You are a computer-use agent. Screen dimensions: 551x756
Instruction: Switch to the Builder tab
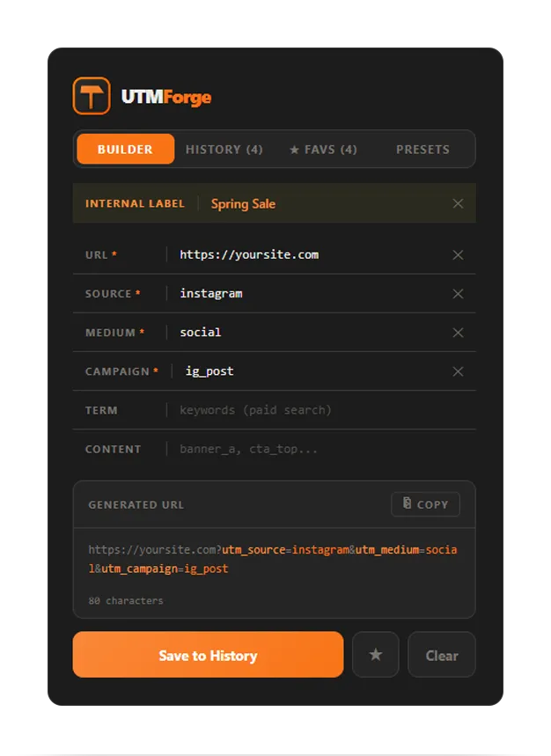point(125,149)
